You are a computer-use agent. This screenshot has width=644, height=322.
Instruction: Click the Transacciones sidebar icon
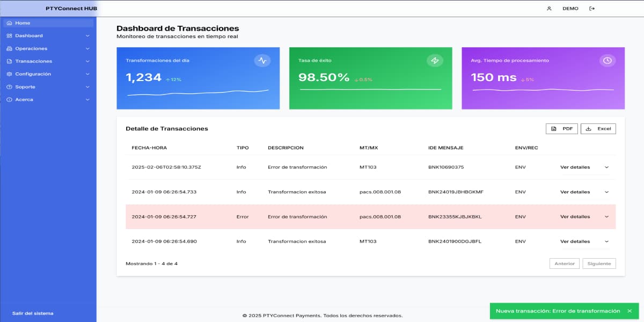pyautogui.click(x=10, y=61)
